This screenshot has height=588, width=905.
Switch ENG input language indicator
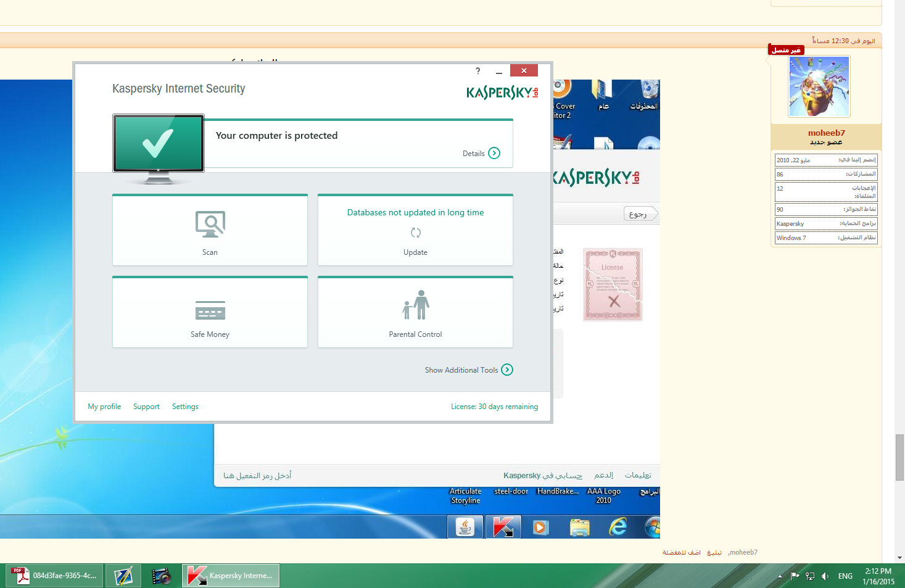point(845,576)
